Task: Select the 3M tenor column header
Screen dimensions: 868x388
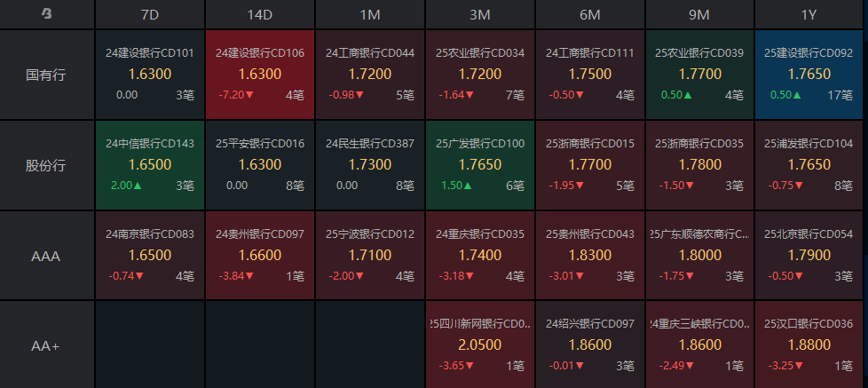Action: [480, 14]
